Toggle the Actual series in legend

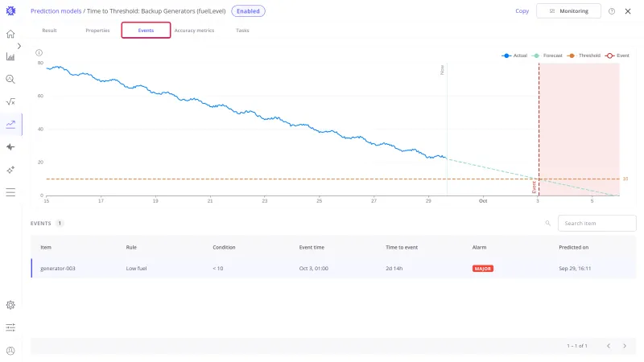(x=514, y=56)
